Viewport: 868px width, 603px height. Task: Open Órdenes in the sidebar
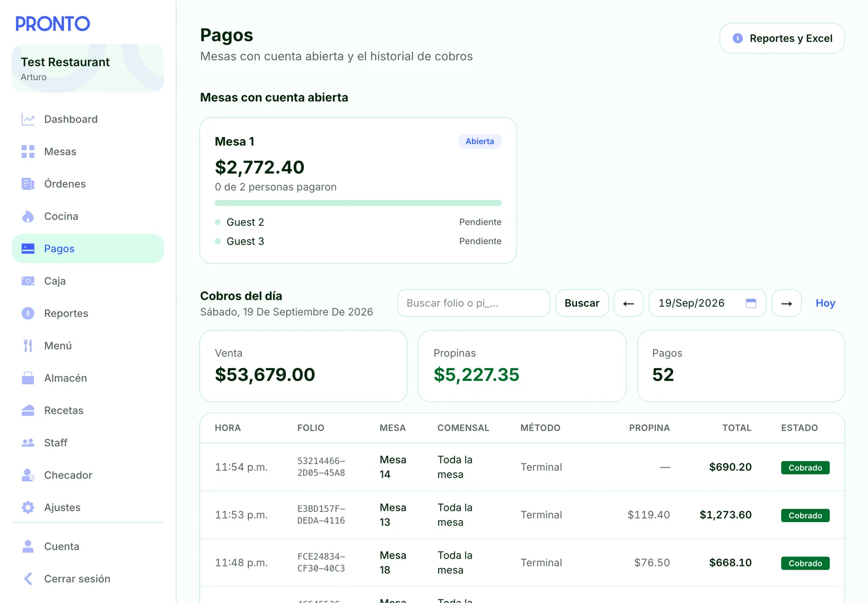click(88, 184)
